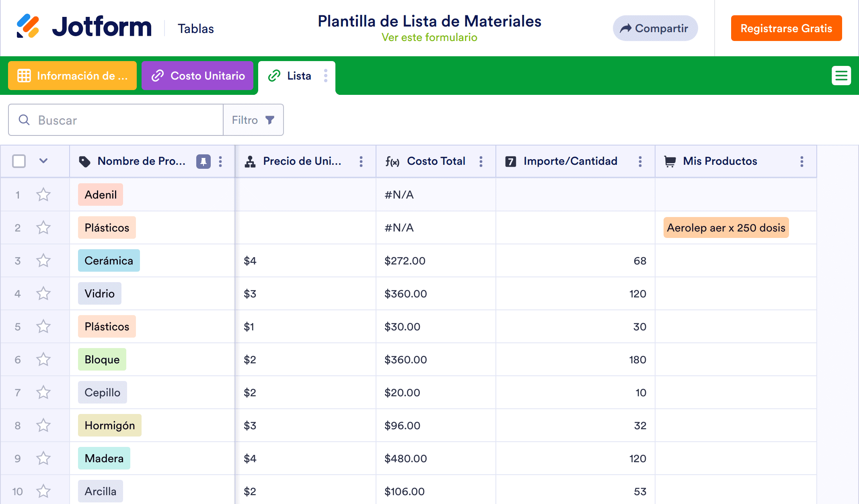Expand the row selection chevron dropdown

(43, 161)
